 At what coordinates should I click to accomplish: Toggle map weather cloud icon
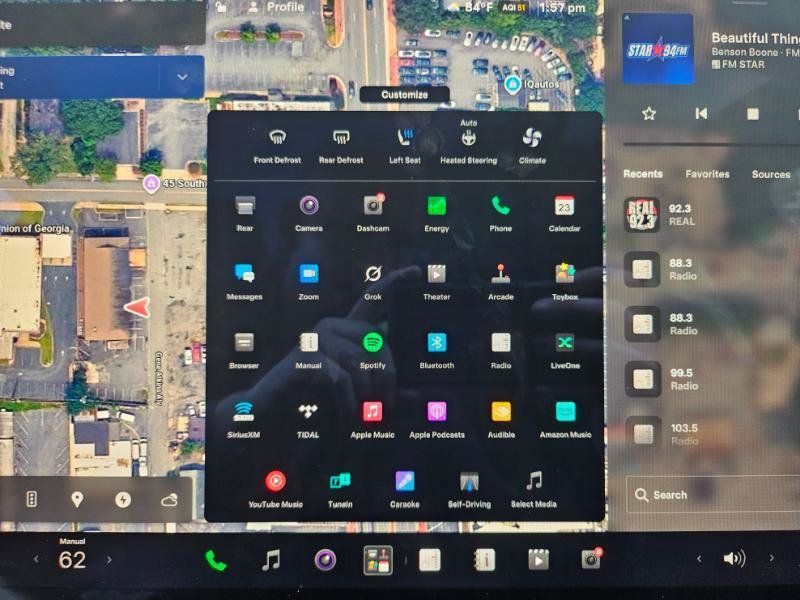coord(169,499)
